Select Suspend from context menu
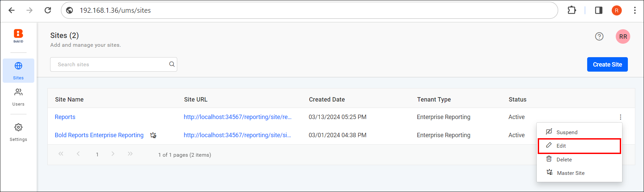644x192 pixels. click(579, 132)
